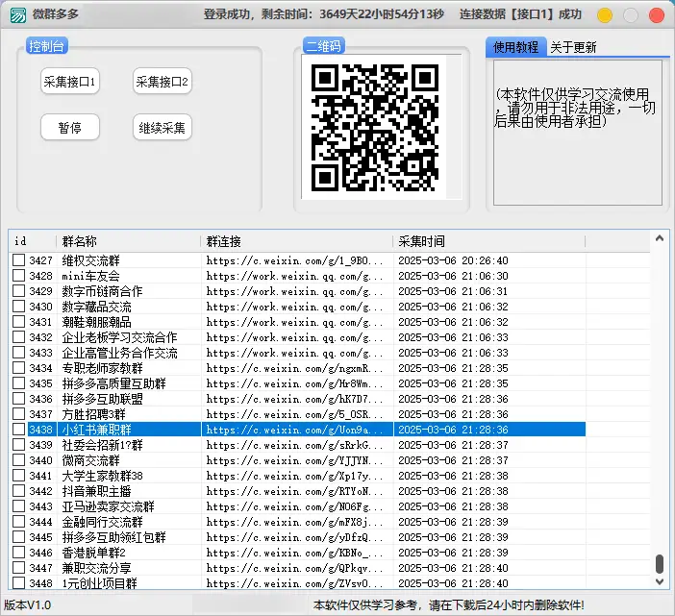Viewport: 675px width, 616px height.
Task: Click the 继续采集 button
Action: coord(162,127)
